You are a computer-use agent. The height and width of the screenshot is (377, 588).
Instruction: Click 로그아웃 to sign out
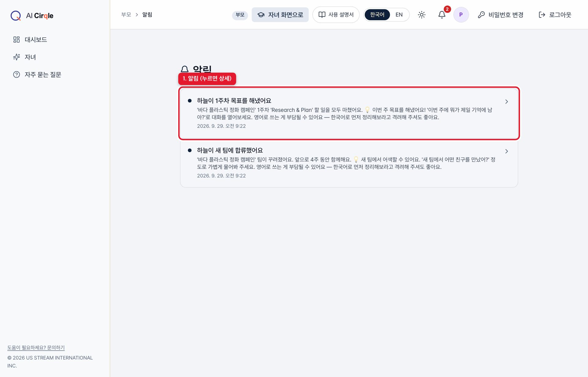pos(555,14)
